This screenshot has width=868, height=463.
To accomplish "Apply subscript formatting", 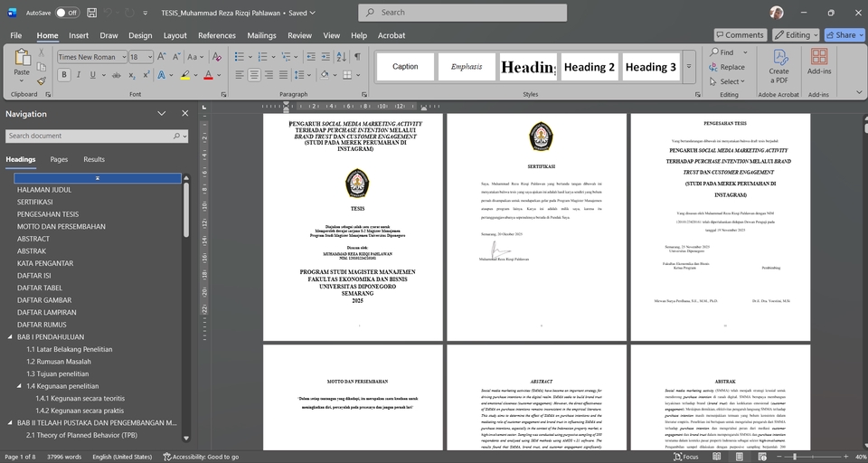I will 132,75.
